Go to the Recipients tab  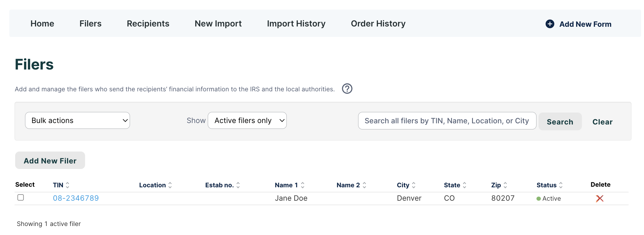click(148, 24)
